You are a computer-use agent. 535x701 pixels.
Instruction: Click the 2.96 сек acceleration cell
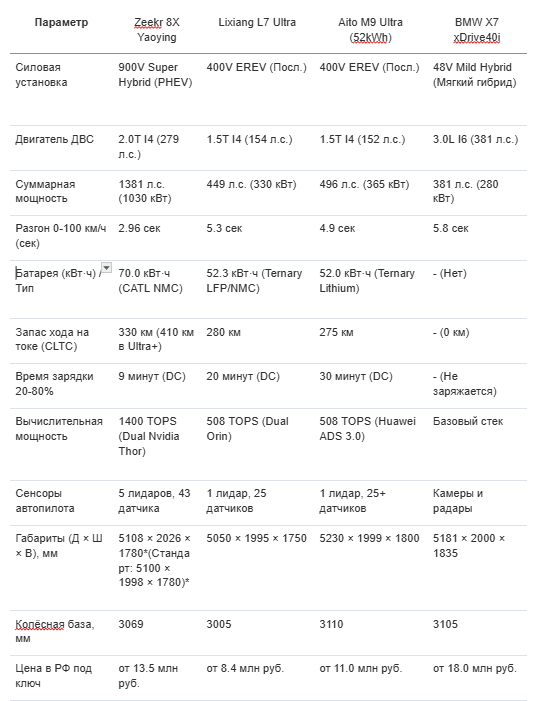pos(139,228)
